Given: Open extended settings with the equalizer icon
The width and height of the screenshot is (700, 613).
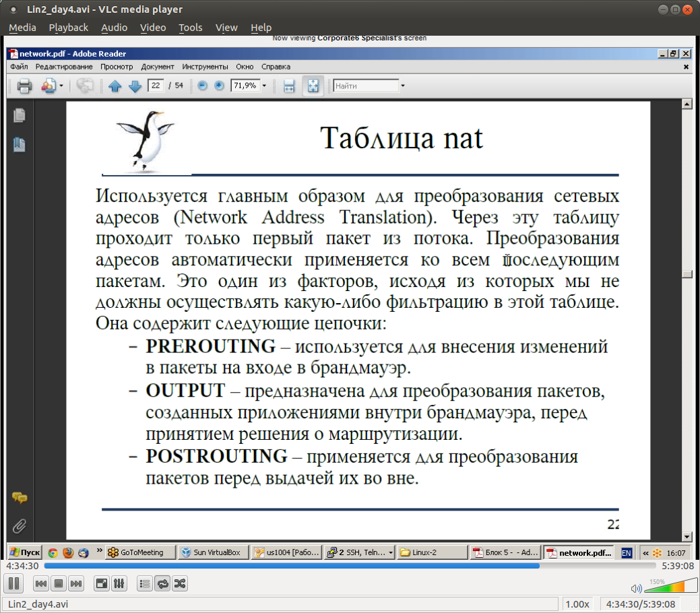Looking at the screenshot, I should pyautogui.click(x=119, y=584).
